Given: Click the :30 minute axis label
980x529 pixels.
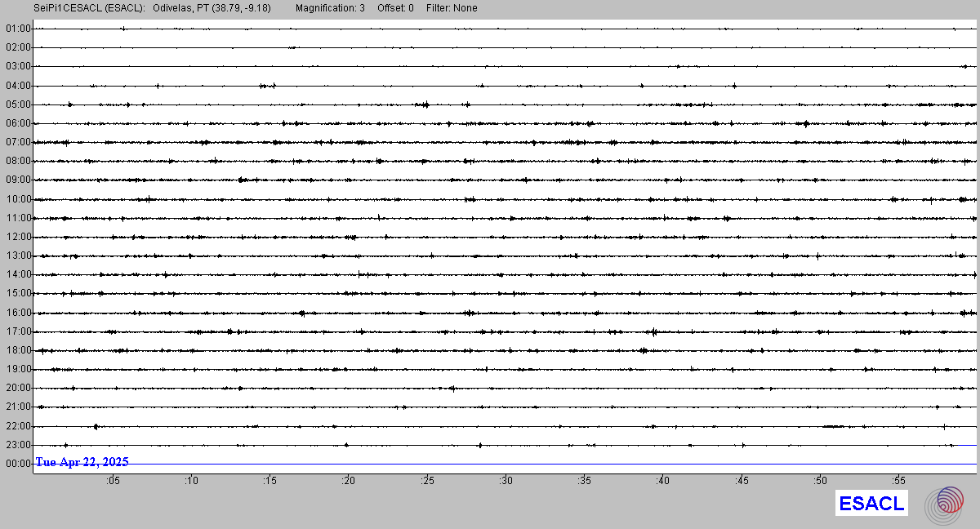Looking at the screenshot, I should click(506, 482).
